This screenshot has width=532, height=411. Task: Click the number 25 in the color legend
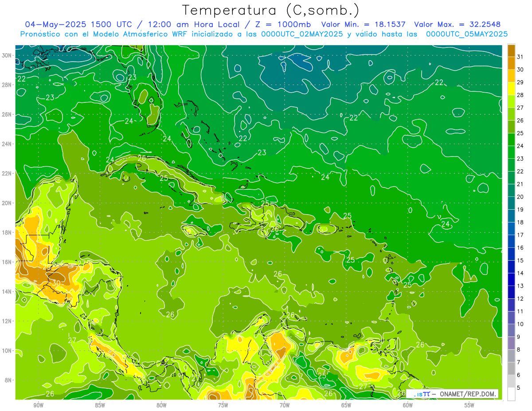click(520, 133)
